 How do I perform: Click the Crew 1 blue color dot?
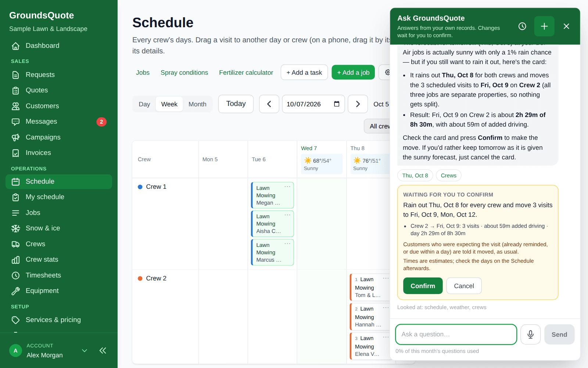[140, 187]
